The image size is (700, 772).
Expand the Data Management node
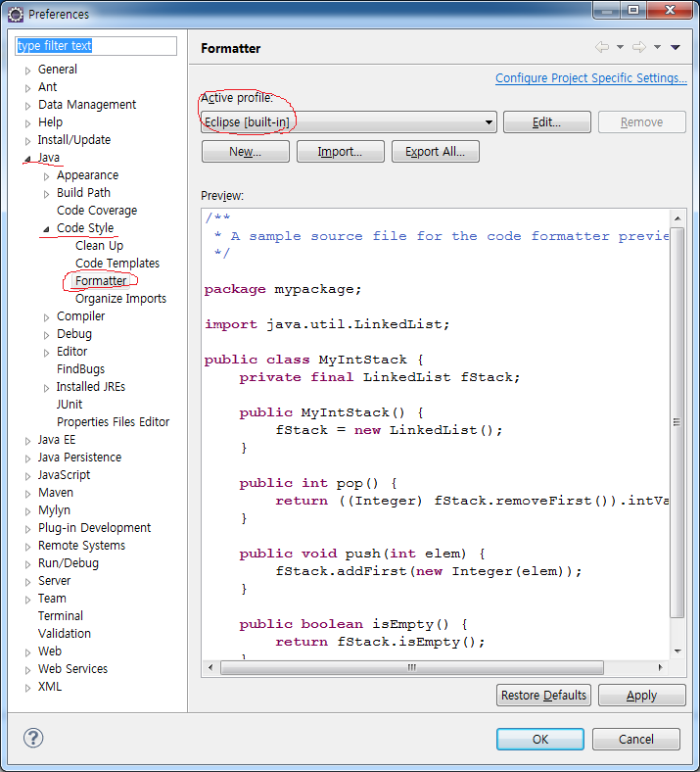point(27,106)
